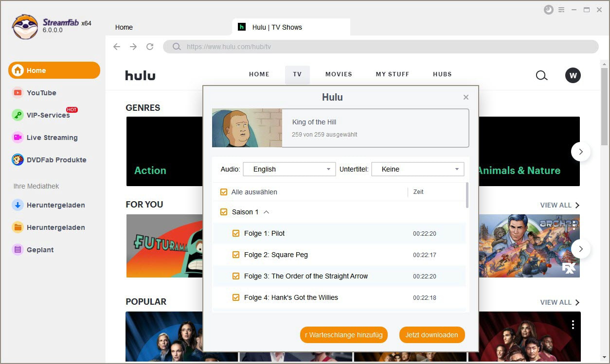Go forward in the browser

[133, 47]
